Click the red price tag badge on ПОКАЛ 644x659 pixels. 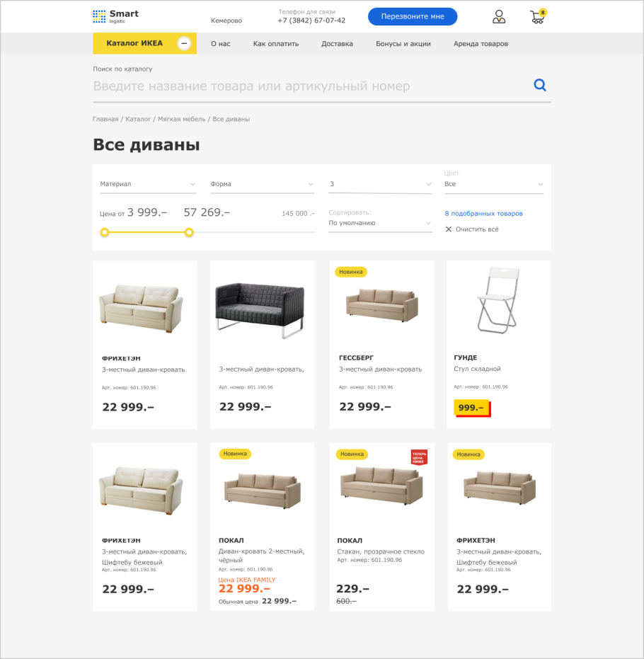pos(419,457)
